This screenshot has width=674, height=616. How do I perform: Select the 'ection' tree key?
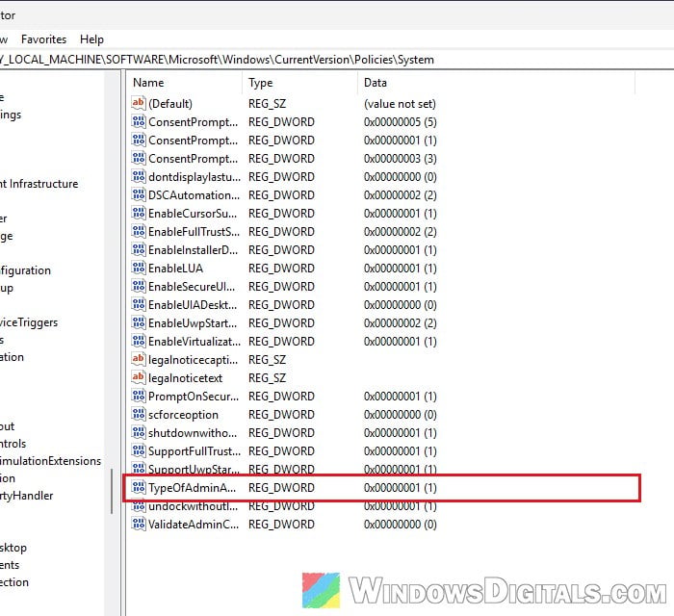click(x=14, y=582)
